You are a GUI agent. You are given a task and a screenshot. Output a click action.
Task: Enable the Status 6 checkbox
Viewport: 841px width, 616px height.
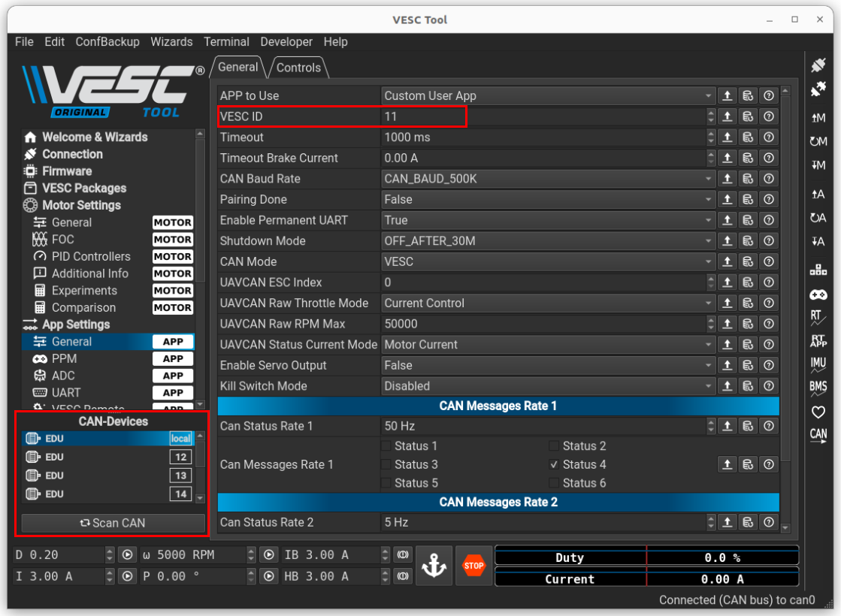tap(554, 483)
